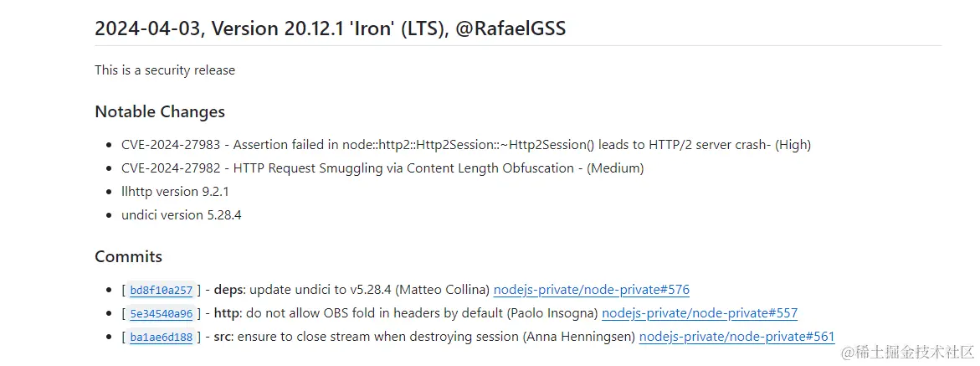Image resolution: width=980 pixels, height=366 pixels.
Task: Click the llhttp version 9.2.1 item
Action: click(x=175, y=191)
